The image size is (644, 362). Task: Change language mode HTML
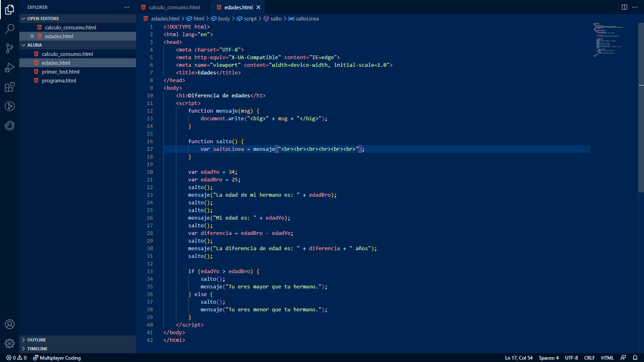pos(607,358)
